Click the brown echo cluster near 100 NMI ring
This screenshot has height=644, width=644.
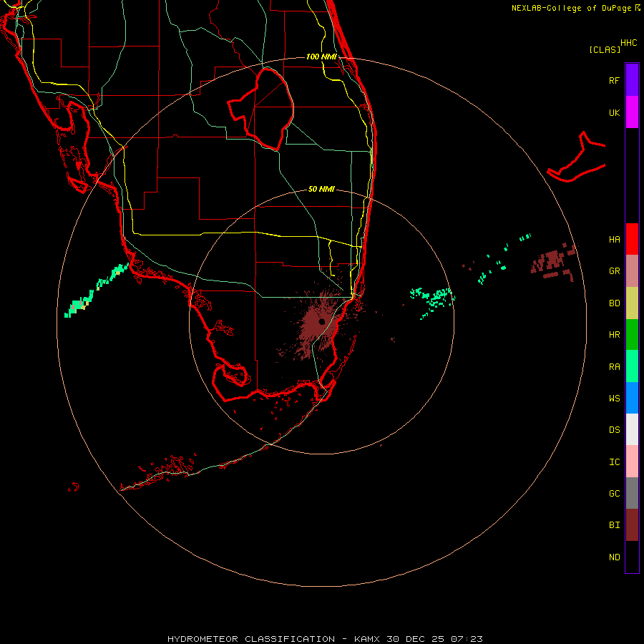coord(555,262)
